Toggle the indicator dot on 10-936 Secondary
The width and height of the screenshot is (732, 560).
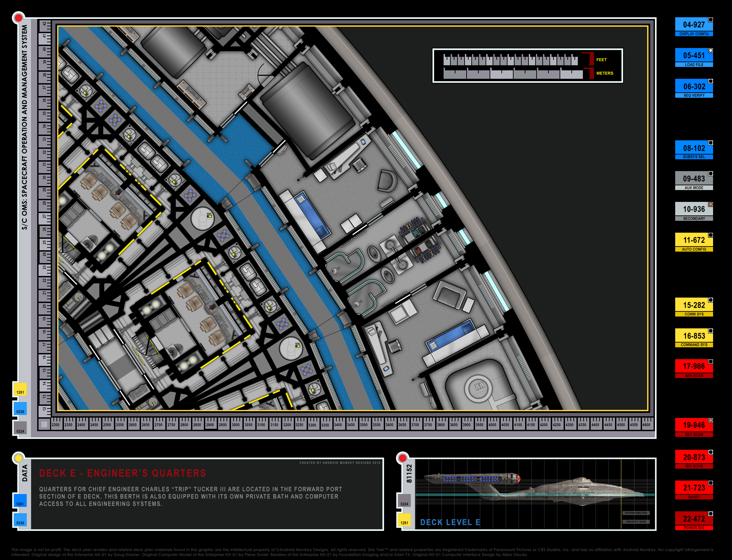[710, 204]
